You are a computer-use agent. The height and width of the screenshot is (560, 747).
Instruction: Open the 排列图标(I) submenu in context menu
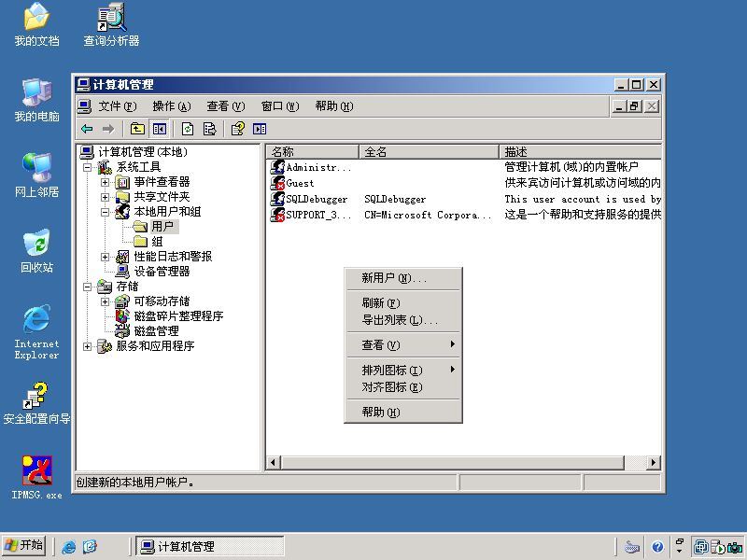(403, 370)
